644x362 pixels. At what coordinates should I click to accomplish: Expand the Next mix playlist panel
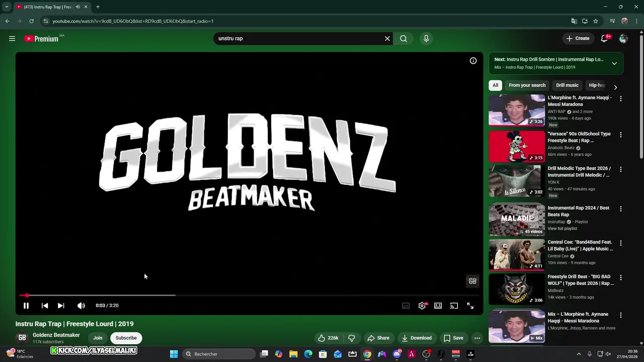(x=614, y=63)
